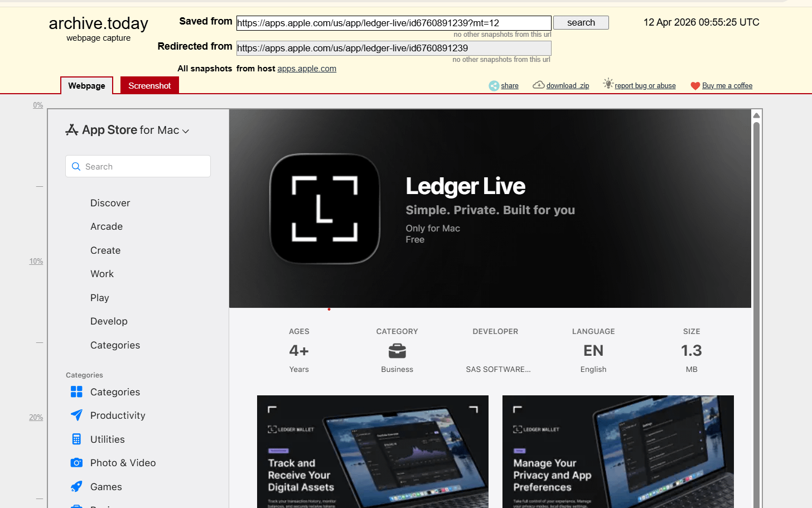The image size is (812, 508).
Task: Select the Productivity category icon
Action: click(x=76, y=415)
